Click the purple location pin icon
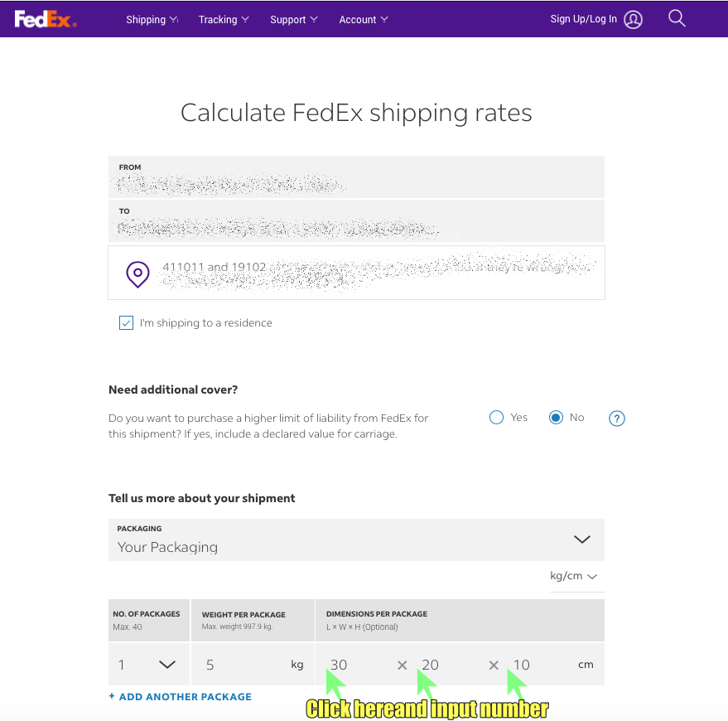 (137, 273)
